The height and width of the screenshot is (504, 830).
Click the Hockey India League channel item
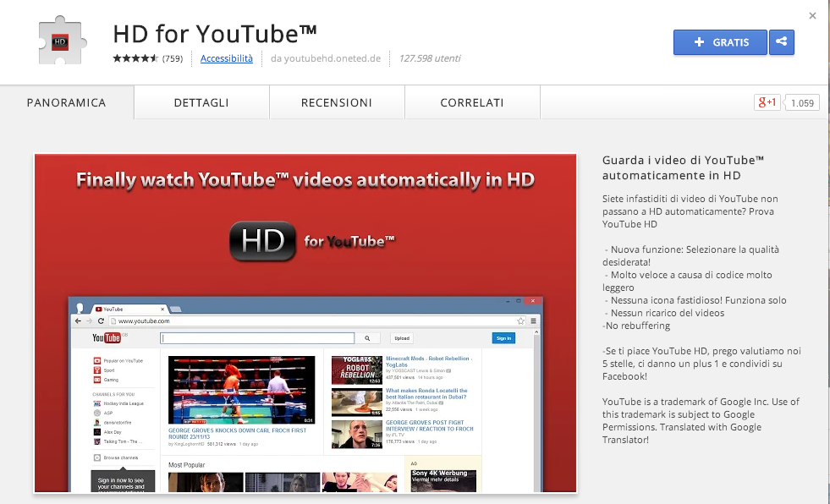pyautogui.click(x=118, y=403)
